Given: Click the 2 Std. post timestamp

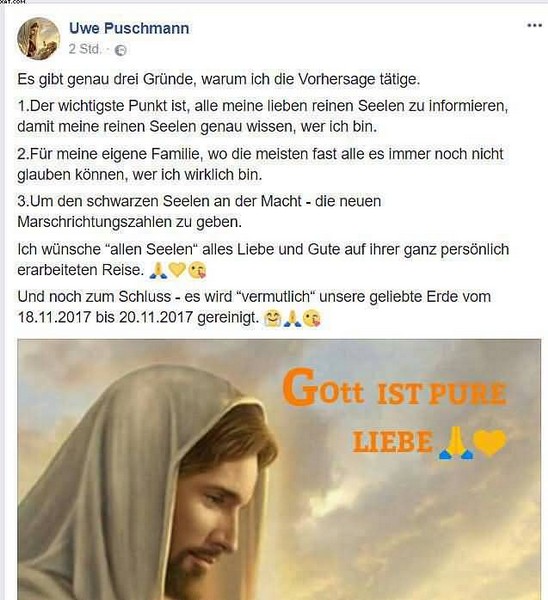Looking at the screenshot, I should tap(85, 49).
